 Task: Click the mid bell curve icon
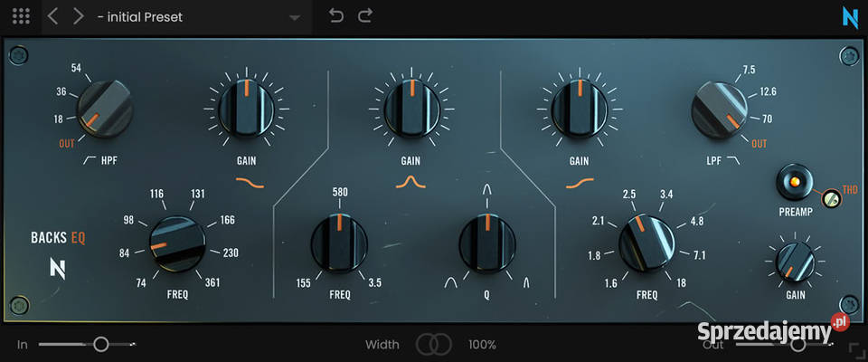pyautogui.click(x=410, y=181)
